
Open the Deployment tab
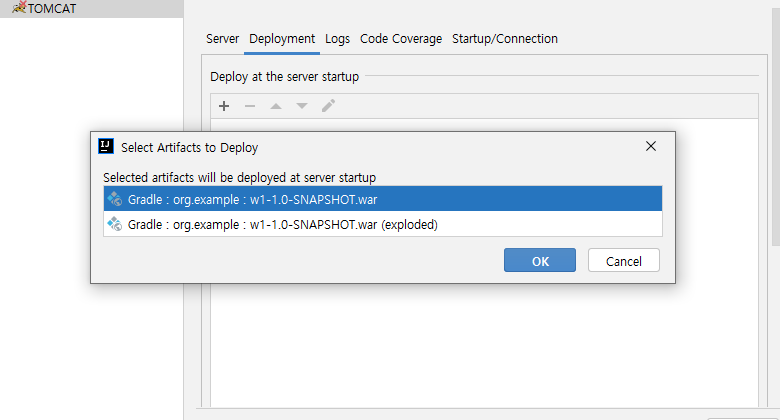click(282, 39)
